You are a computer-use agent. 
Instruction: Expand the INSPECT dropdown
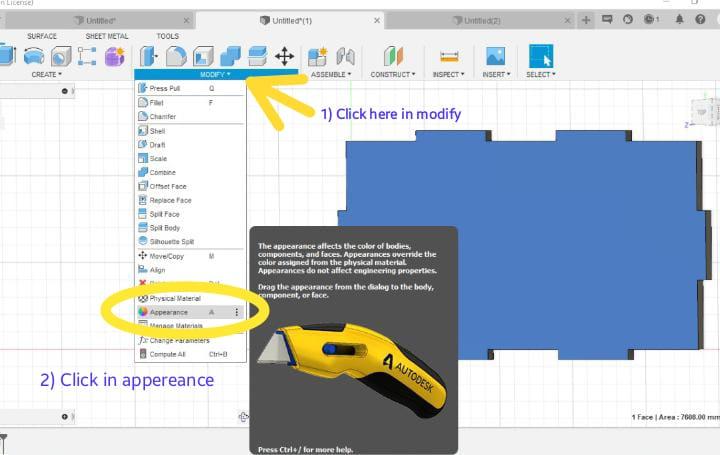click(449, 74)
